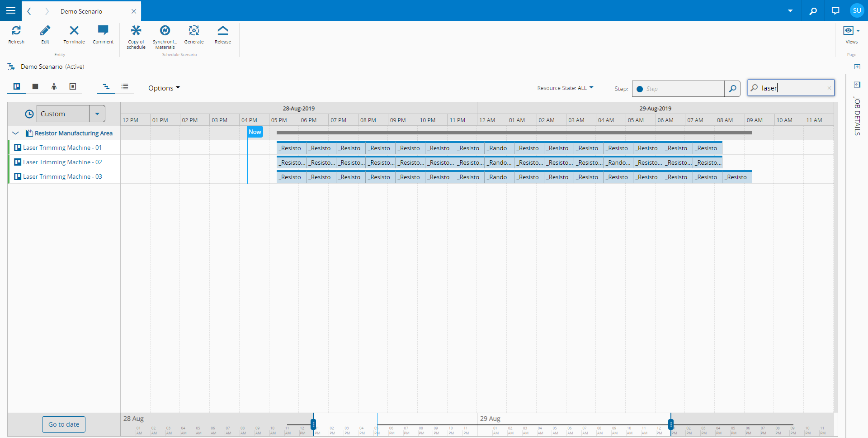Release the schedule scenario
This screenshot has width=868, height=438.
point(223,31)
